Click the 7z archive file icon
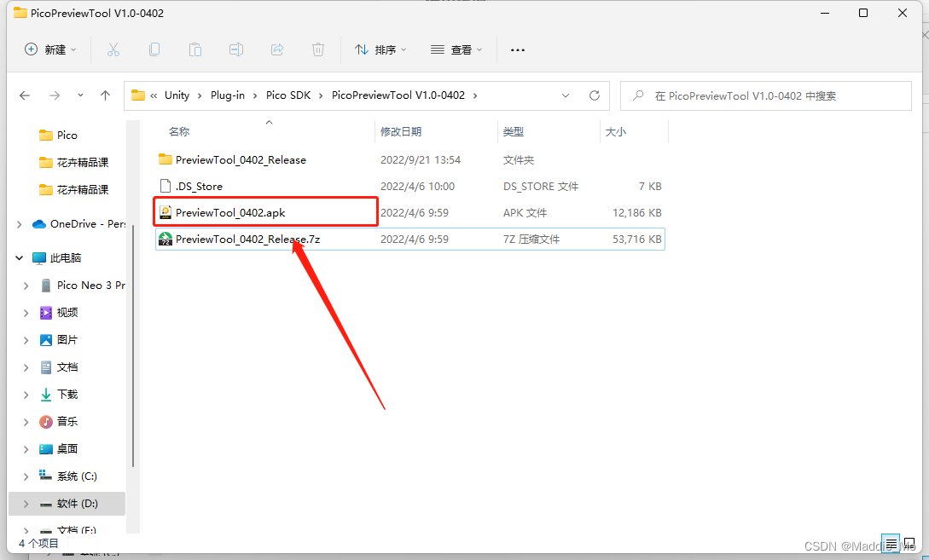Screen dimensions: 929x560 tap(165, 240)
